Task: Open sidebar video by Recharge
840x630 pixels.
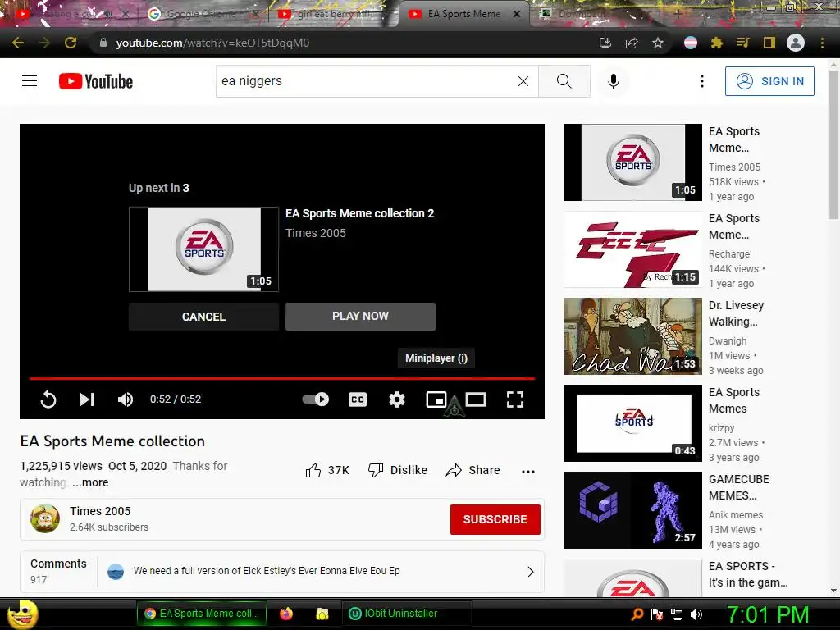Action: pyautogui.click(x=632, y=249)
